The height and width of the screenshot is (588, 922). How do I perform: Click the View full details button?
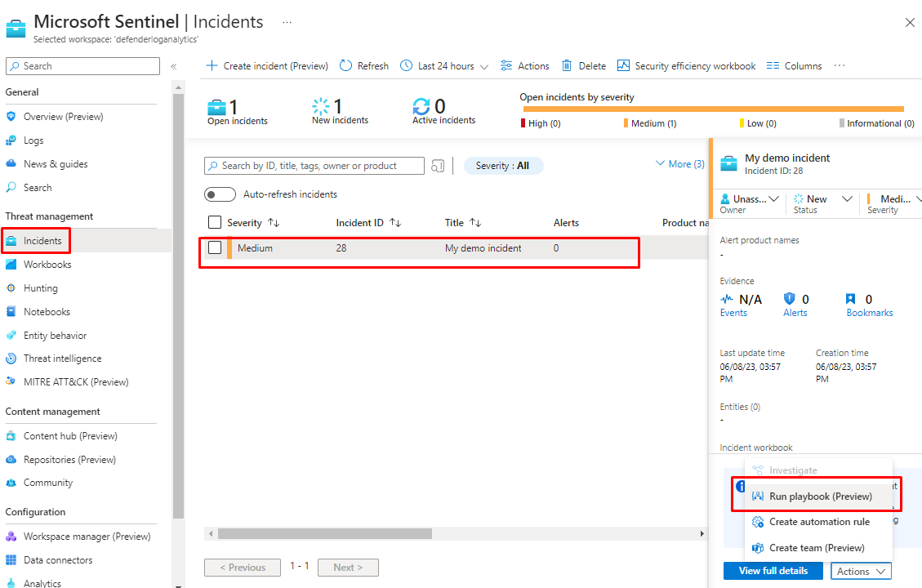pos(773,571)
